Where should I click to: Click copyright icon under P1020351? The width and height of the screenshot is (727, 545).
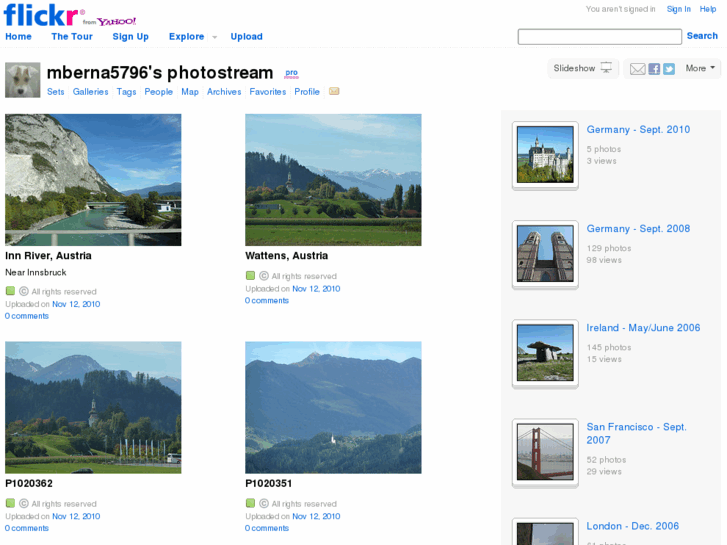264,503
